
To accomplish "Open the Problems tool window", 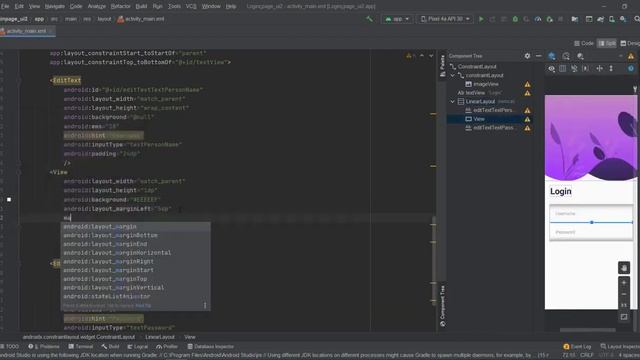I will pos(44,347).
